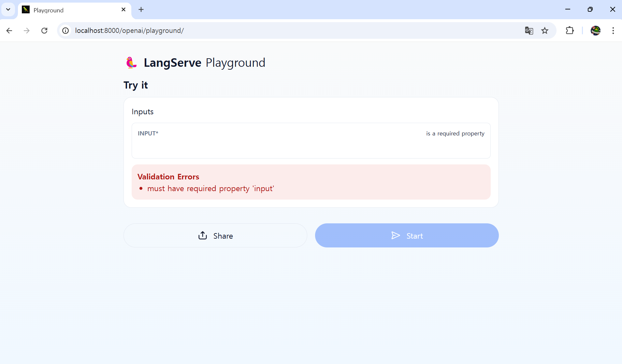The height and width of the screenshot is (364, 622).
Task: Click the 'Try it' heading
Action: pyautogui.click(x=136, y=85)
